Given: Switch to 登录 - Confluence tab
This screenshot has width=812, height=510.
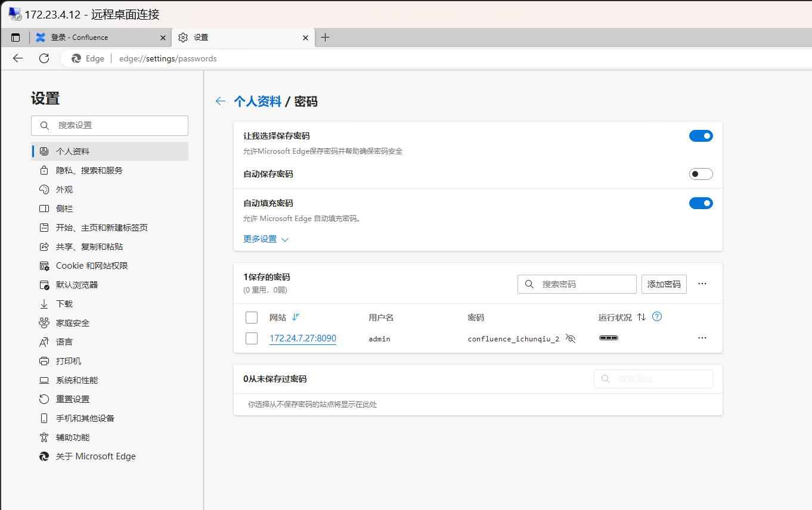Looking at the screenshot, I should 100,38.
